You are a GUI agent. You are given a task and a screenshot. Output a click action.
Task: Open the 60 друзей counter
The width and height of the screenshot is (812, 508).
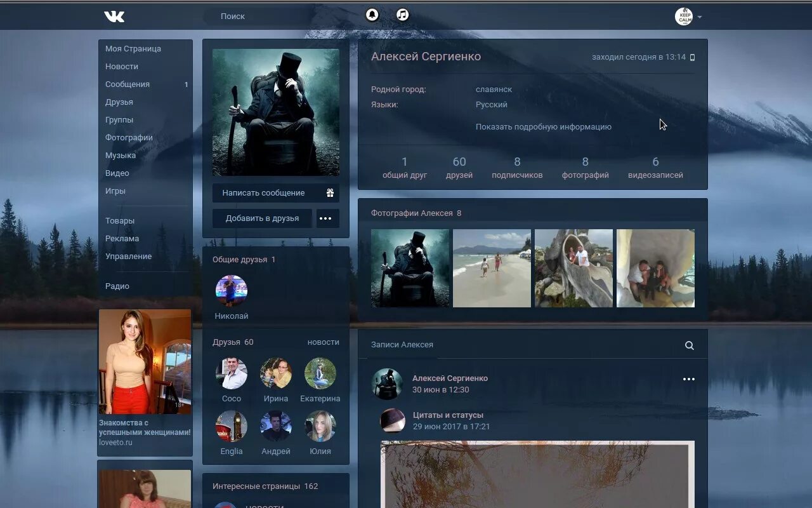459,168
